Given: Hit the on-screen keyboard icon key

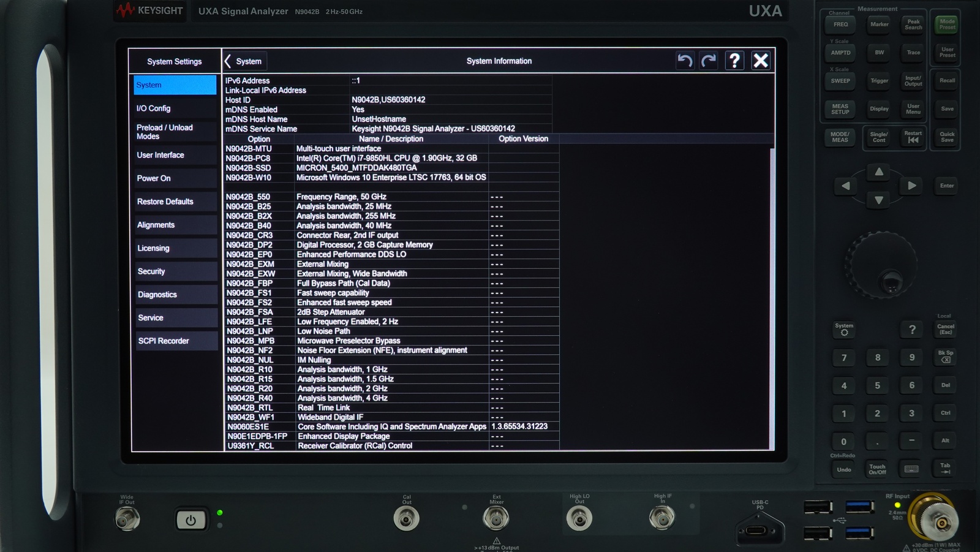Looking at the screenshot, I should click(911, 469).
